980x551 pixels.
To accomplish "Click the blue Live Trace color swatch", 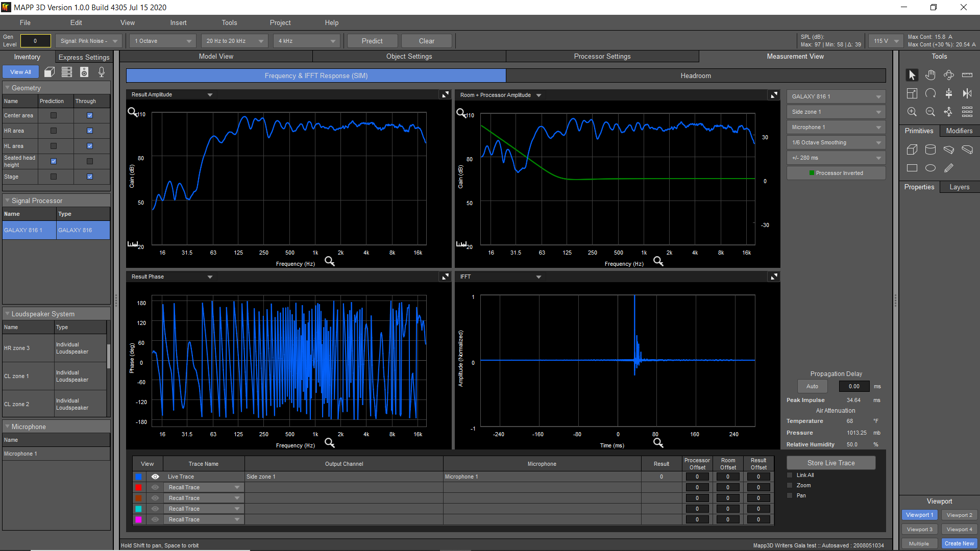I will point(138,477).
